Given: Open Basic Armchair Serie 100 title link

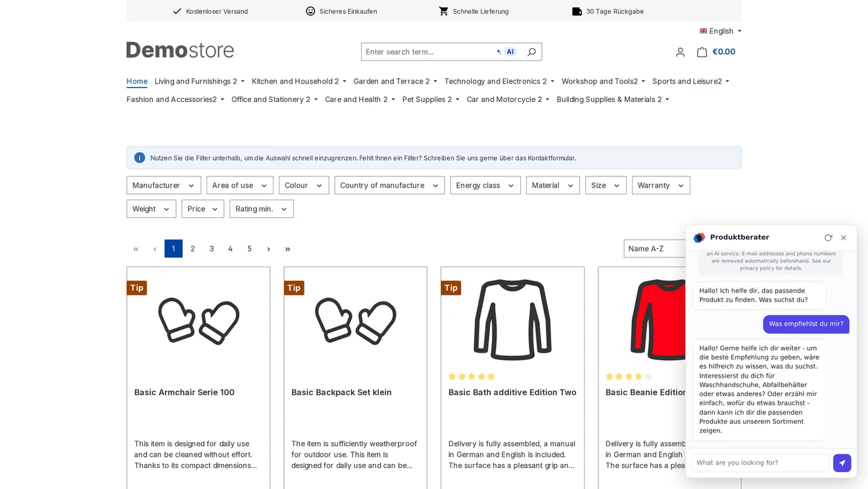Looking at the screenshot, I should (184, 392).
